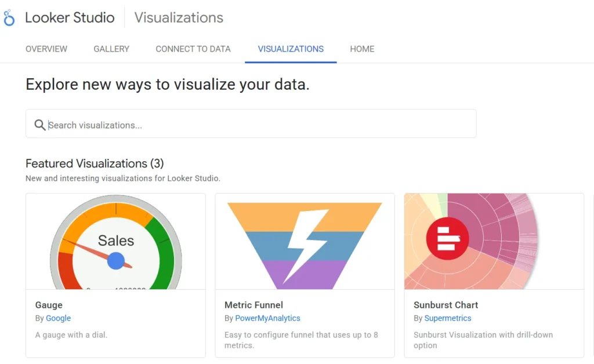Image resolution: width=594 pixels, height=364 pixels.
Task: Open the PowerMyAnalytics author link
Action: coord(267,318)
